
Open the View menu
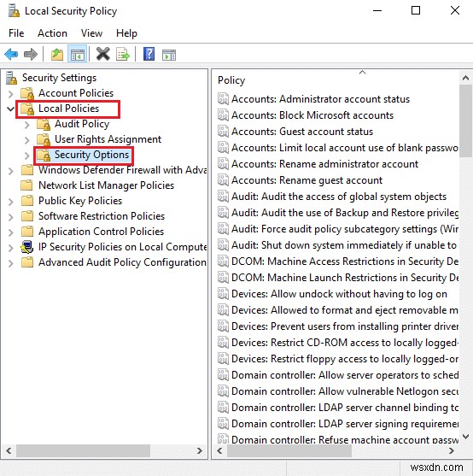coord(91,33)
